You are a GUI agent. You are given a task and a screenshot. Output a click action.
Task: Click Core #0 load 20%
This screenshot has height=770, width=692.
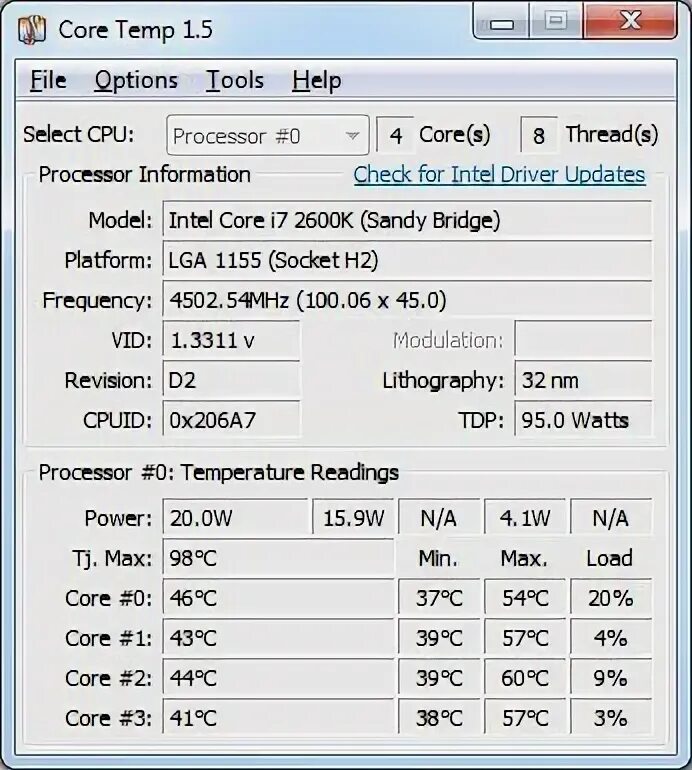coord(611,598)
